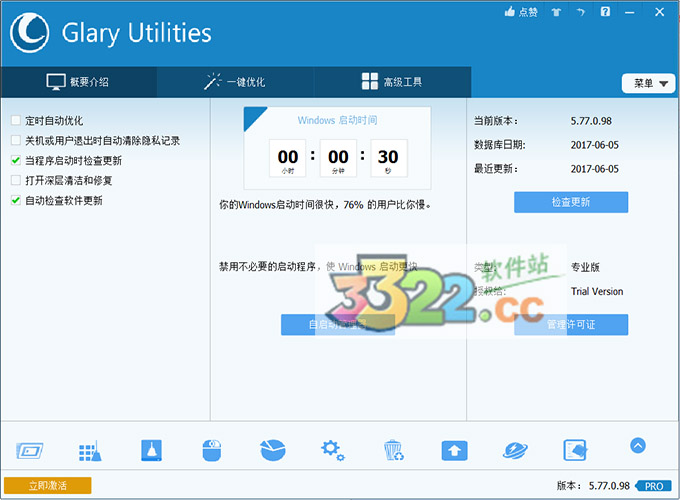Enable 定时自动优化 checkbox
Viewport: 680px width, 500px height.
[x=16, y=120]
